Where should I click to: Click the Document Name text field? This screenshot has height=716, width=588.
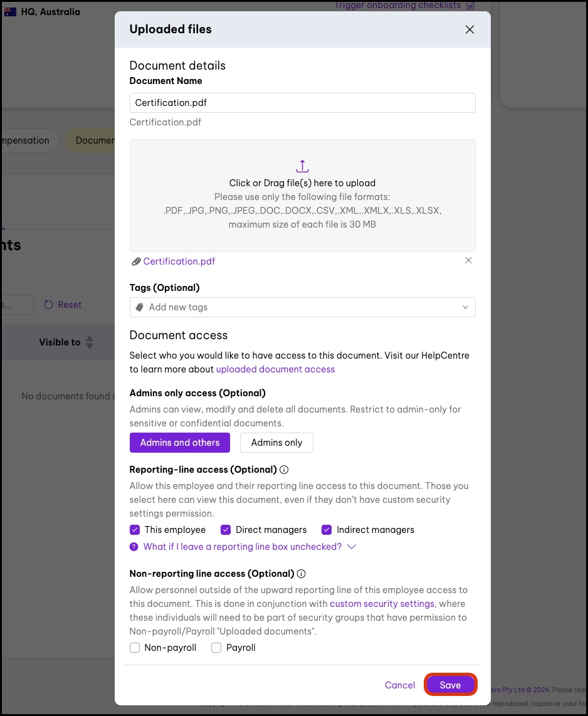(302, 103)
